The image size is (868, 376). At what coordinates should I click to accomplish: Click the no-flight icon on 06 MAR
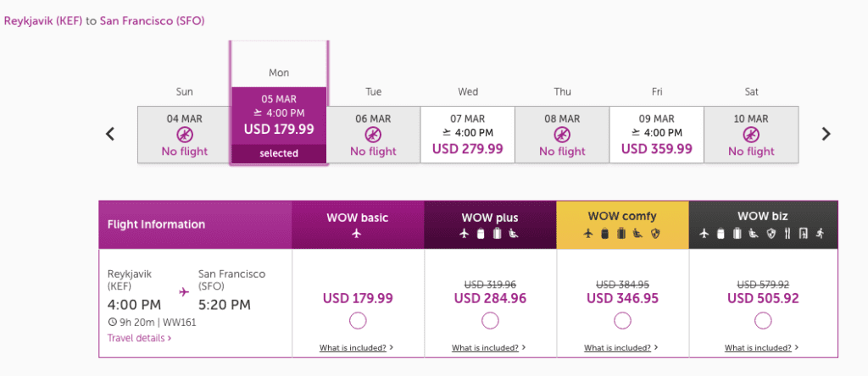[x=373, y=135]
